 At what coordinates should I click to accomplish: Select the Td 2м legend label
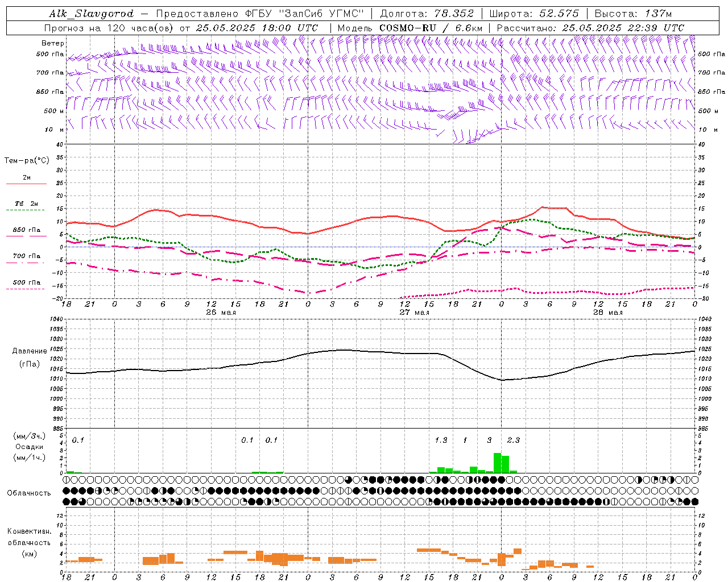click(27, 203)
